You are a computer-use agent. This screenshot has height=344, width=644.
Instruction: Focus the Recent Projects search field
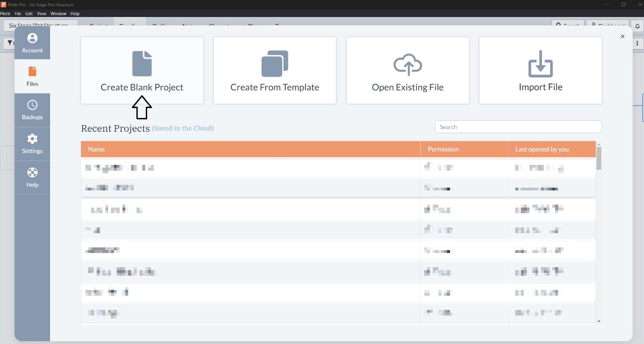pos(518,127)
